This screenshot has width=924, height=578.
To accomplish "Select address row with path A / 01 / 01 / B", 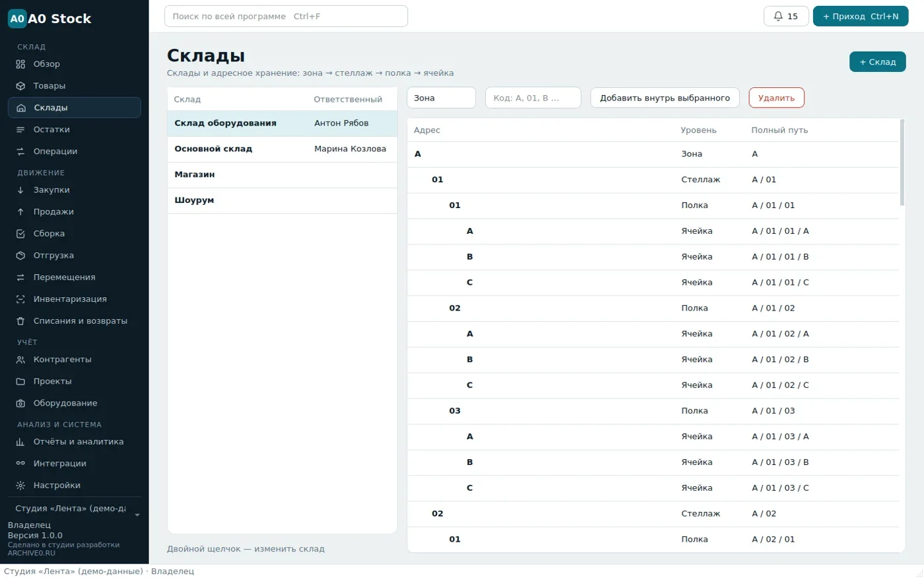I will click(x=653, y=257).
